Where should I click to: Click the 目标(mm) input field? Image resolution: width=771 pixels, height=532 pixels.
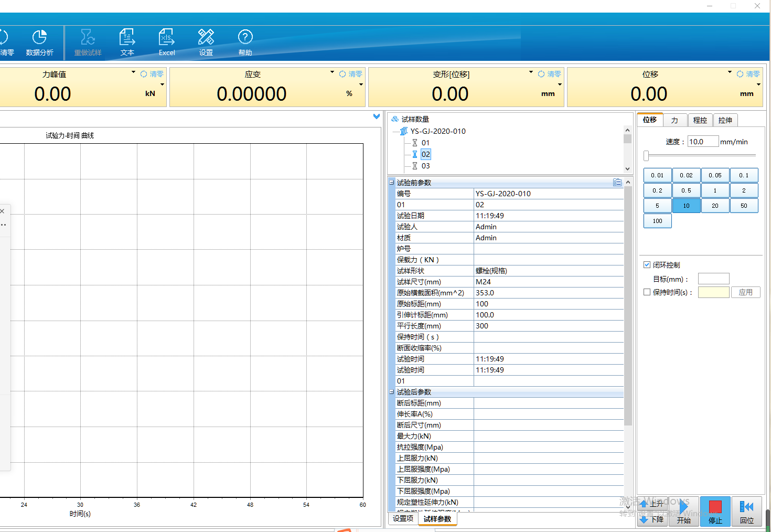(x=713, y=279)
